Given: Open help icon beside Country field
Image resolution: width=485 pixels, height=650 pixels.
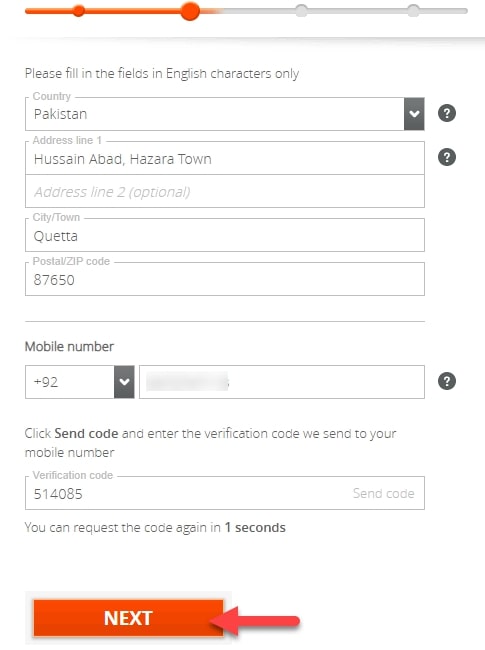Looking at the screenshot, I should 447,113.
